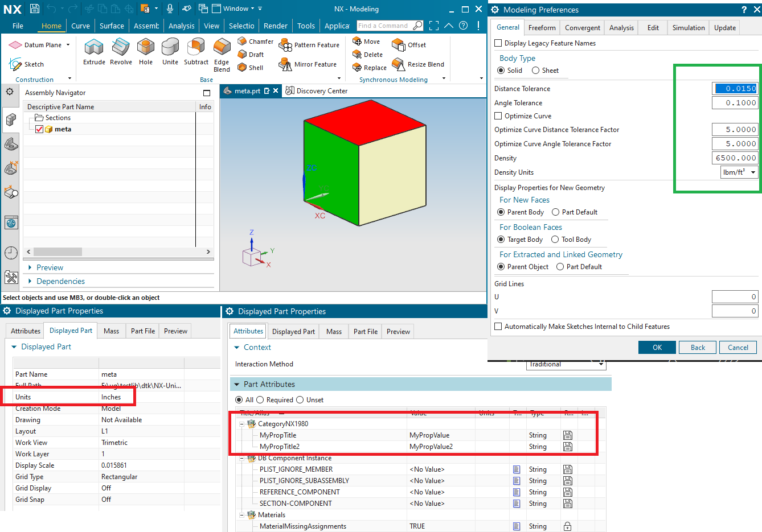Create a Datum Plane
762x532 pixels.
[x=35, y=45]
